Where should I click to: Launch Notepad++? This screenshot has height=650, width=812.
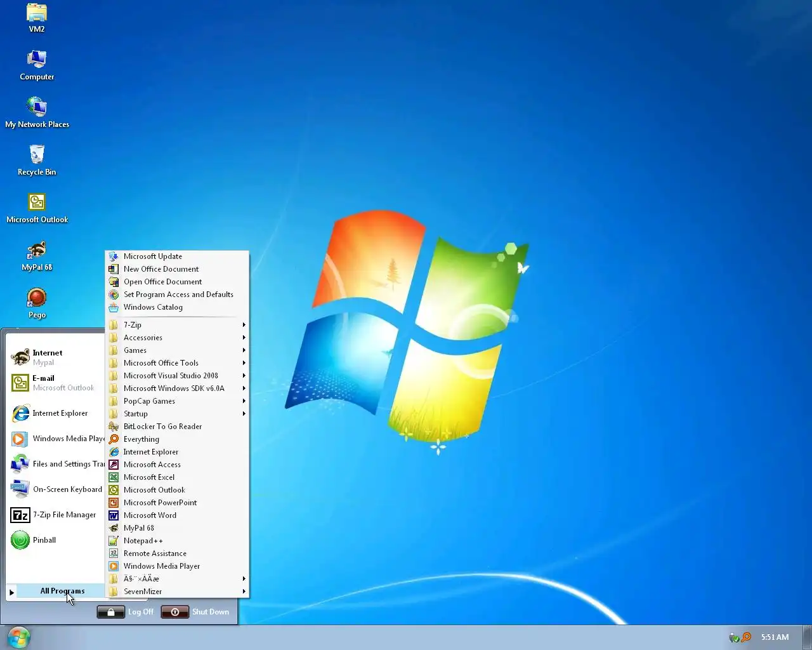(177, 541)
